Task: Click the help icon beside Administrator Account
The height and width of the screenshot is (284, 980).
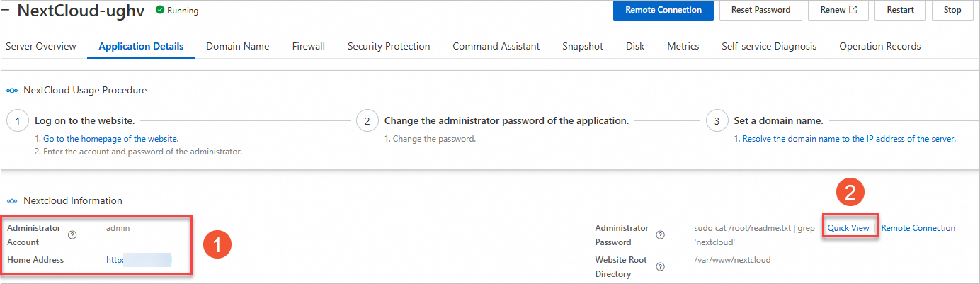Action: pyautogui.click(x=72, y=235)
